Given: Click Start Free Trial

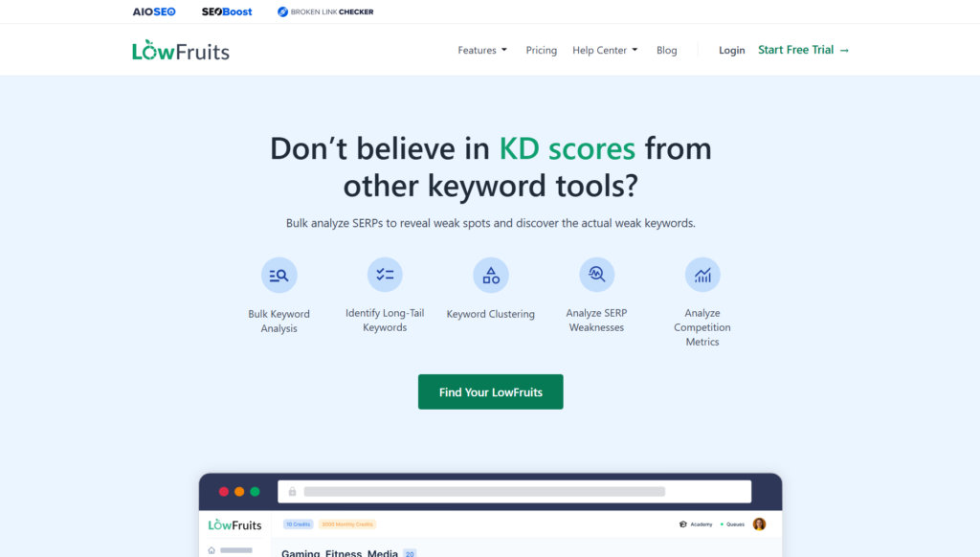Looking at the screenshot, I should (803, 50).
